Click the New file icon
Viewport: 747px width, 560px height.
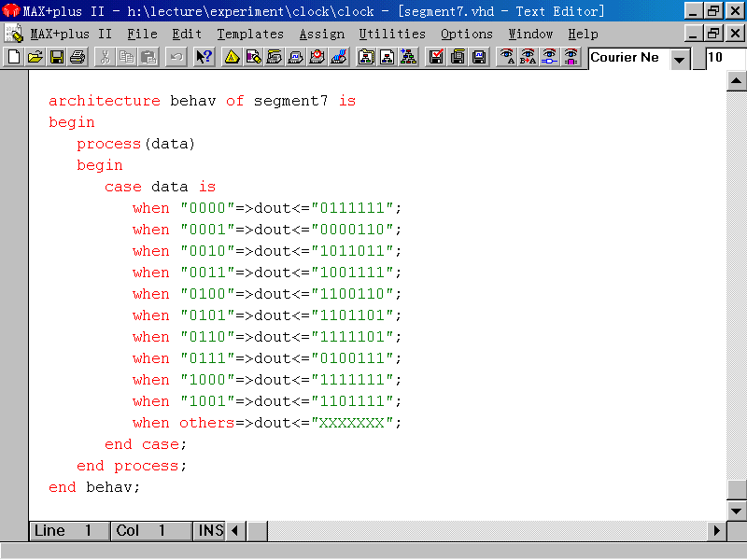[x=13, y=57]
